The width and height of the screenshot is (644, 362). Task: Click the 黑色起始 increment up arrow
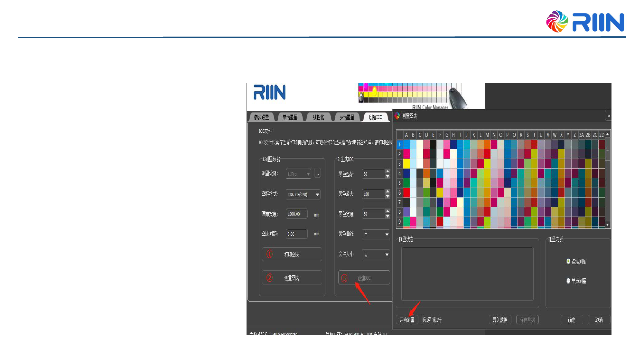pos(387,172)
